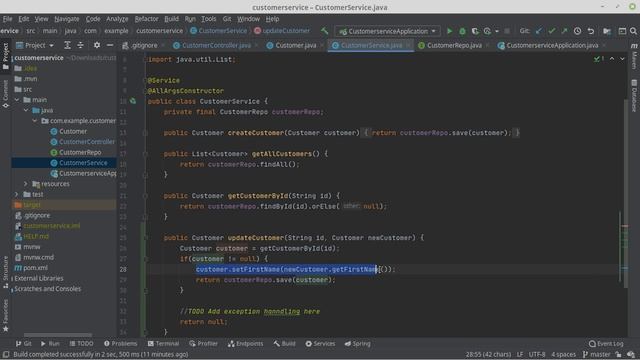
Task: Open the Structure tool window
Action: pos(5,272)
